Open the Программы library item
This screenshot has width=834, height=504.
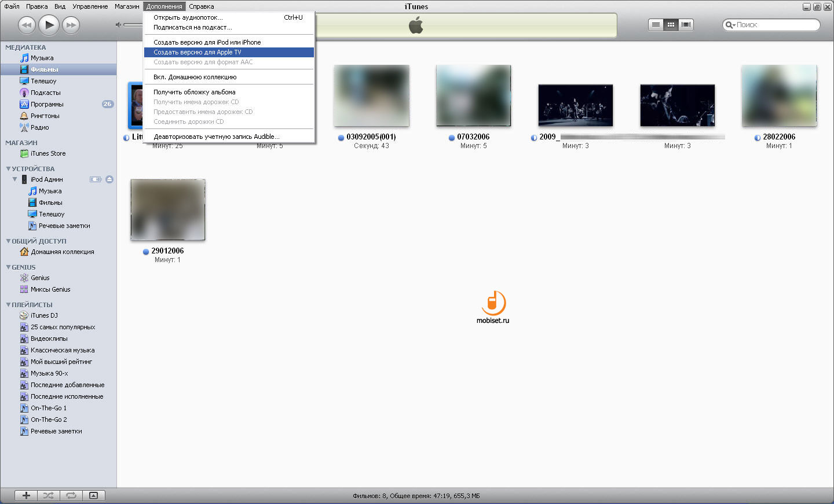click(x=47, y=104)
